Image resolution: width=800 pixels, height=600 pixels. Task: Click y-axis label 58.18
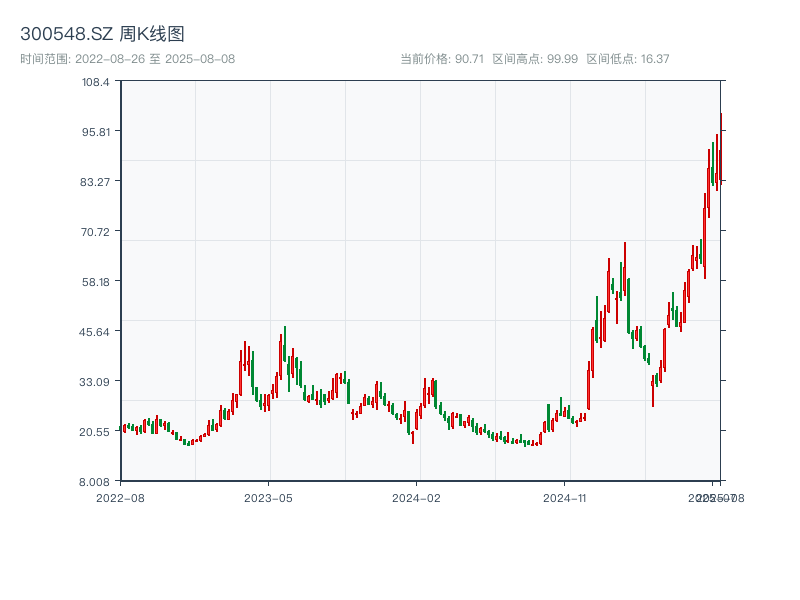click(96, 282)
